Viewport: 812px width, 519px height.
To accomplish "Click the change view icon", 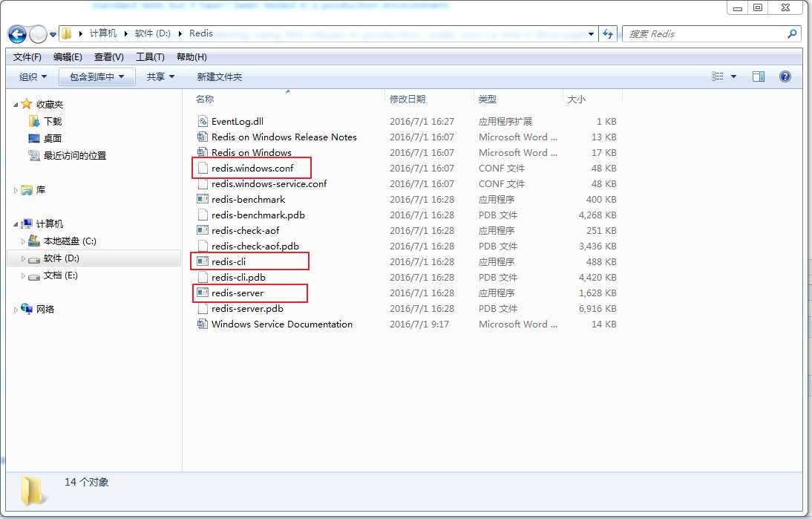I will pyautogui.click(x=717, y=76).
